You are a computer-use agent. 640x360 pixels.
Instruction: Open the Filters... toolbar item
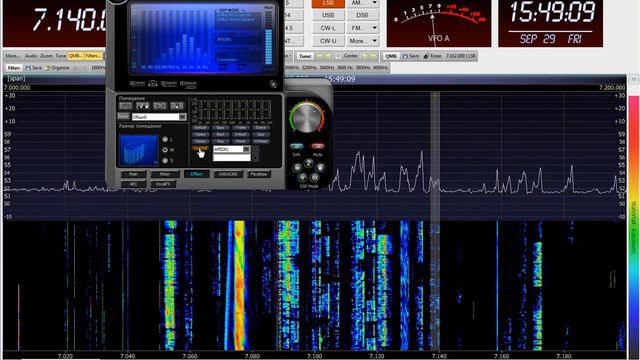[x=93, y=56]
